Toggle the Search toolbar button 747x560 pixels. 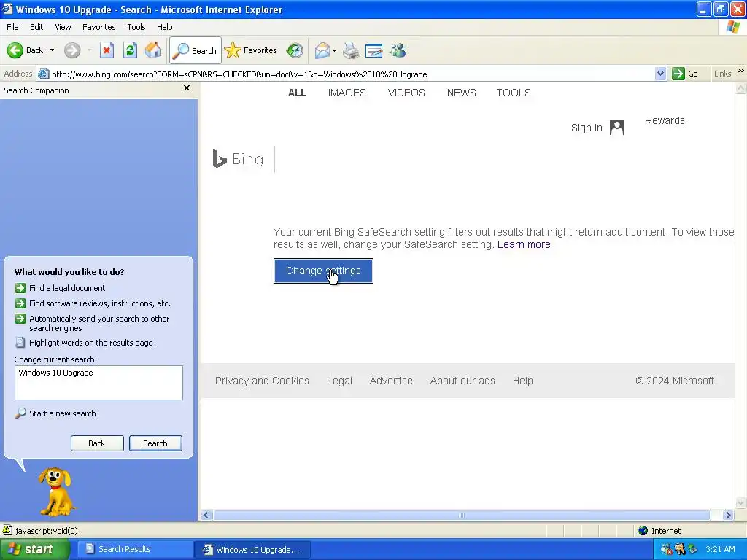[x=196, y=50]
